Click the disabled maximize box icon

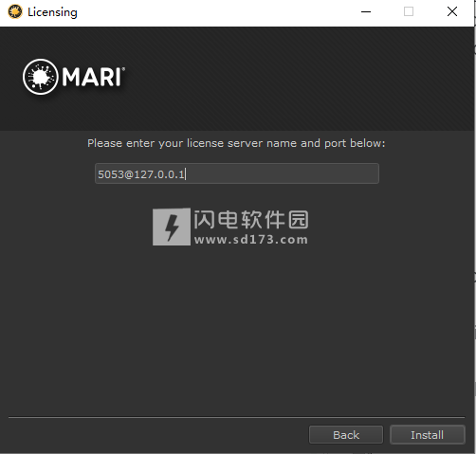(409, 11)
